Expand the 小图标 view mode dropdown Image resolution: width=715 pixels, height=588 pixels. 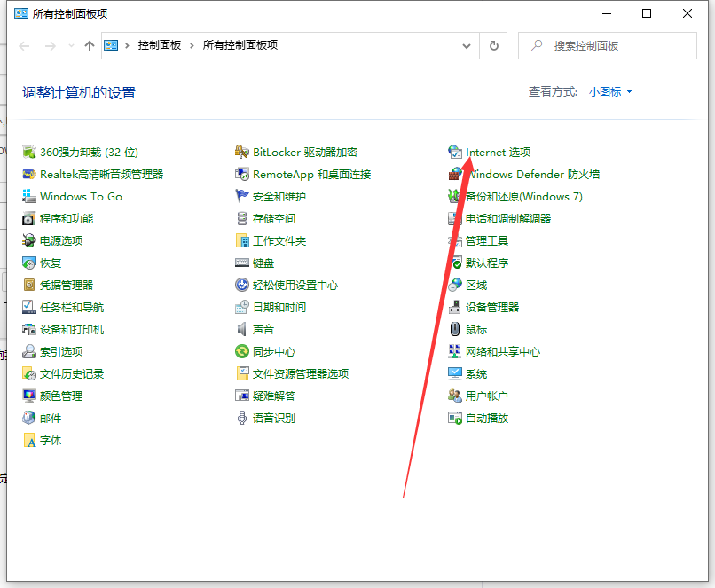click(x=611, y=91)
